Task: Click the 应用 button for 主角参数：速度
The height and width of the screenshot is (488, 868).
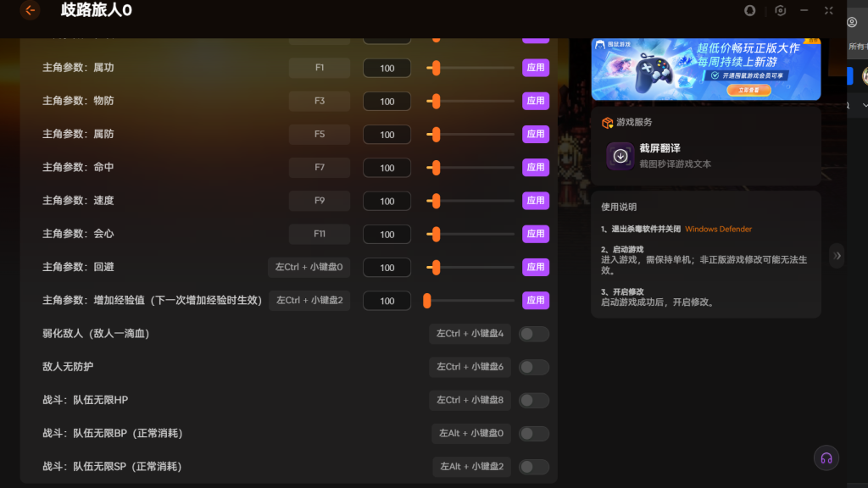Action: (536, 201)
